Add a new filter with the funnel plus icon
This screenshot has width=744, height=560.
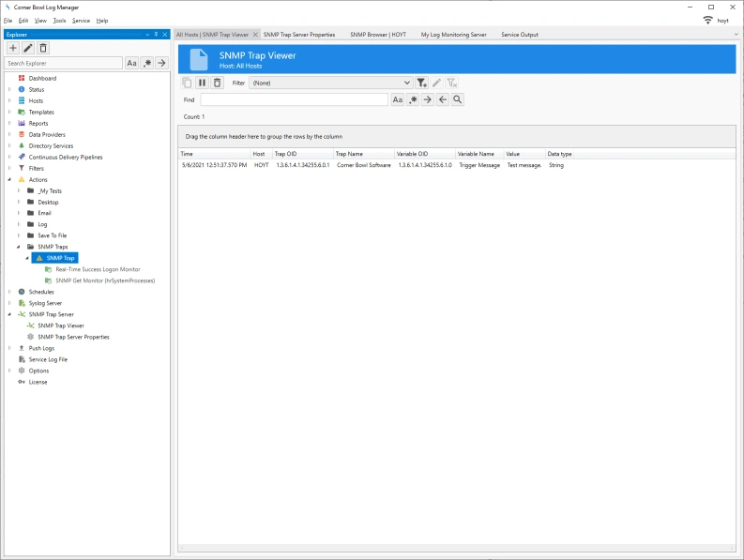(x=422, y=83)
